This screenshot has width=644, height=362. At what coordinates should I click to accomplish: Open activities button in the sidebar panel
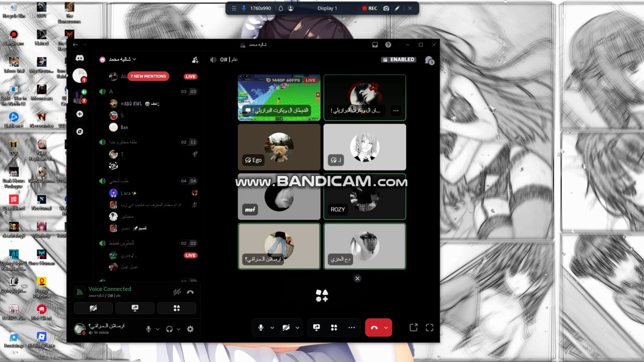click(177, 308)
